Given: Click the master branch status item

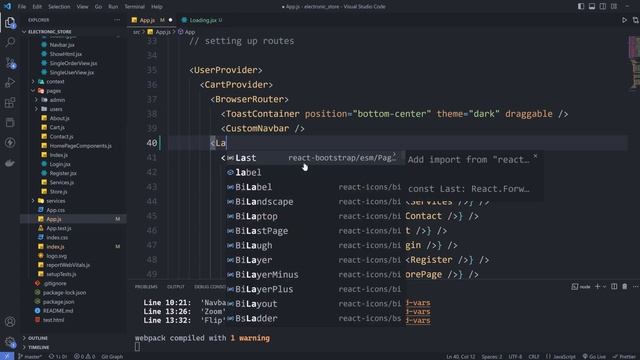Looking at the screenshot, I should point(30,356).
